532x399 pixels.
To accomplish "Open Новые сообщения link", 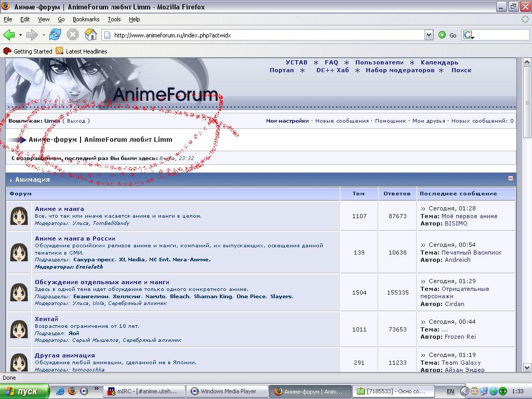I will click(x=342, y=121).
